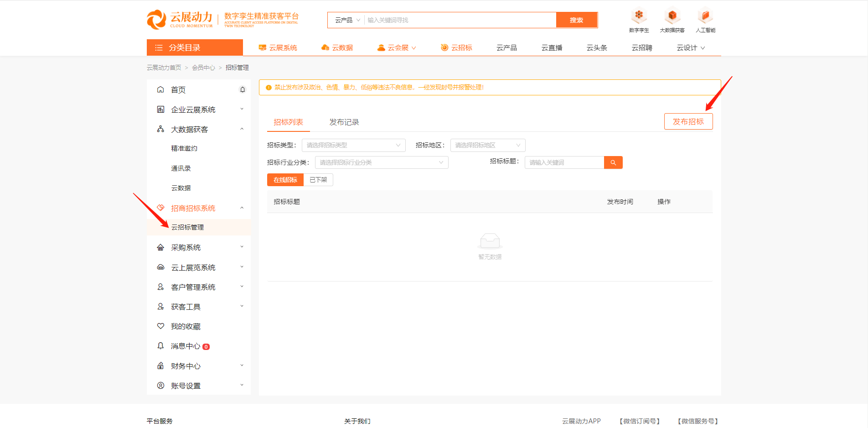Image resolution: width=868 pixels, height=428 pixels.
Task: Toggle the 已下架 filter
Action: tap(318, 179)
